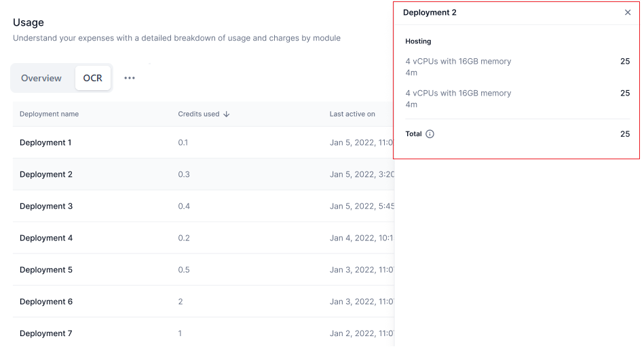Click the Hosting section heading

[418, 41]
